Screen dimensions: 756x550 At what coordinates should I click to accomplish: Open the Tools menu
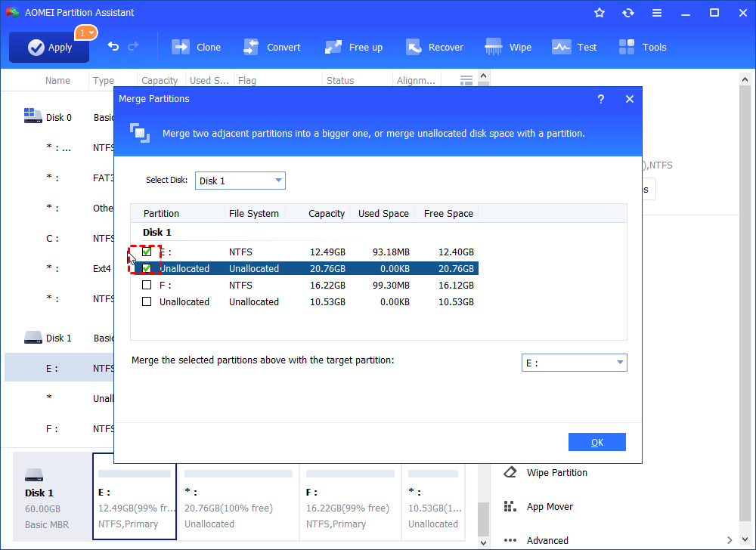pos(642,47)
